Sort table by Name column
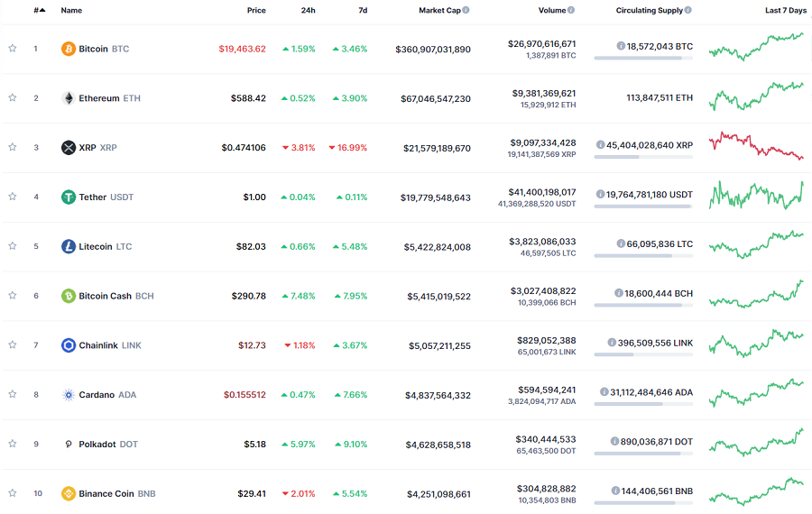This screenshot has width=812, height=514. [x=71, y=10]
